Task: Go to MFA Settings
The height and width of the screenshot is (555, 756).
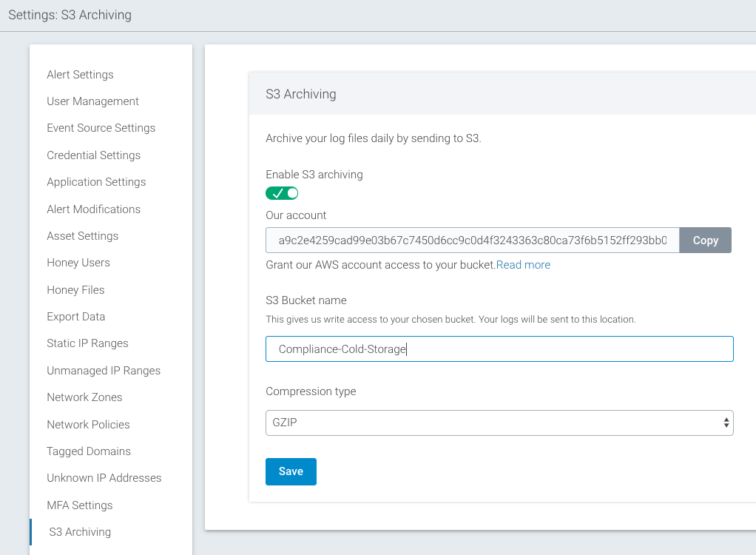Action: [80, 505]
